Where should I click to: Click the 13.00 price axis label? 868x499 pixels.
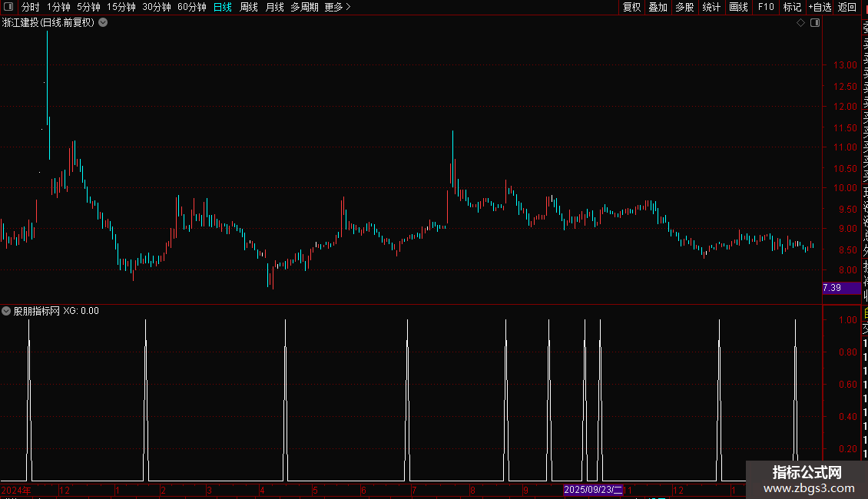pos(845,65)
